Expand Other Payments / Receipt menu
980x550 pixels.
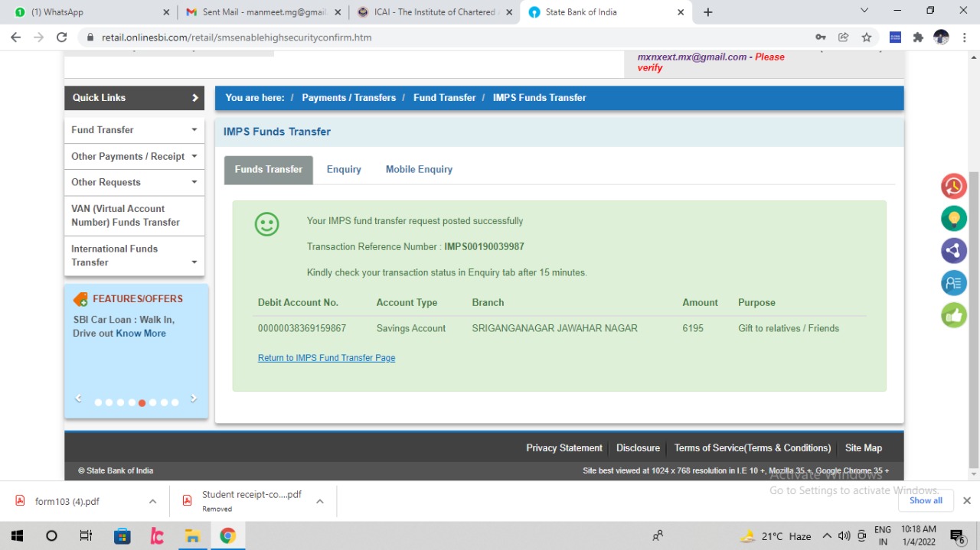[134, 156]
